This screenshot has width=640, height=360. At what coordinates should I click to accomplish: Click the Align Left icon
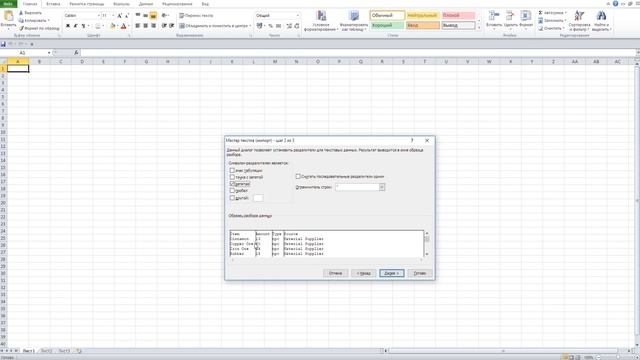pos(138,26)
